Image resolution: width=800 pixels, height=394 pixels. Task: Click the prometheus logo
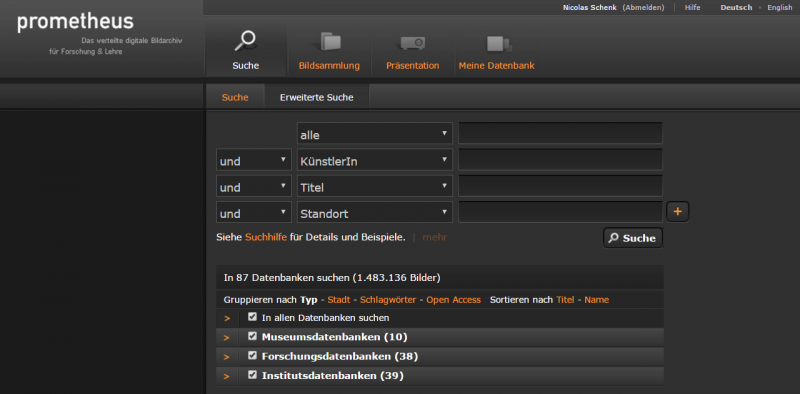pyautogui.click(x=76, y=22)
